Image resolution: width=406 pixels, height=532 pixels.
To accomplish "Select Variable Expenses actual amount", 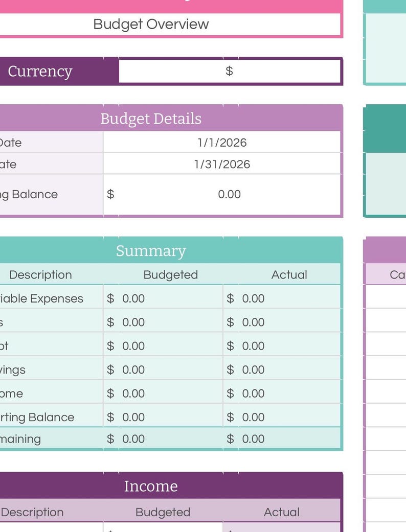I will (x=282, y=298).
